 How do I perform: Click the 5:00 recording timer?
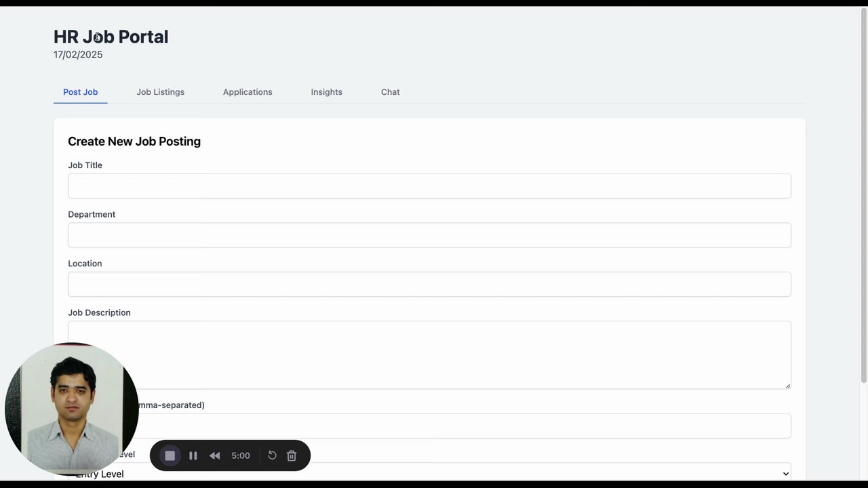(241, 455)
